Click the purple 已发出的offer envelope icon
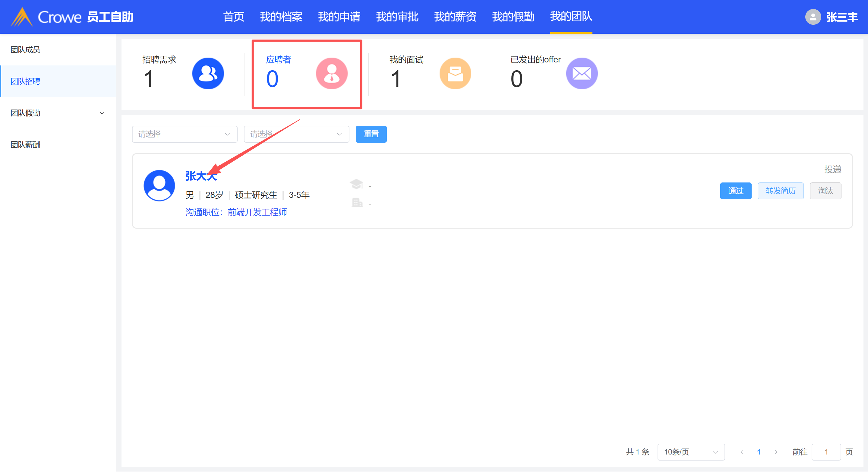This screenshot has height=472, width=868. tap(582, 74)
